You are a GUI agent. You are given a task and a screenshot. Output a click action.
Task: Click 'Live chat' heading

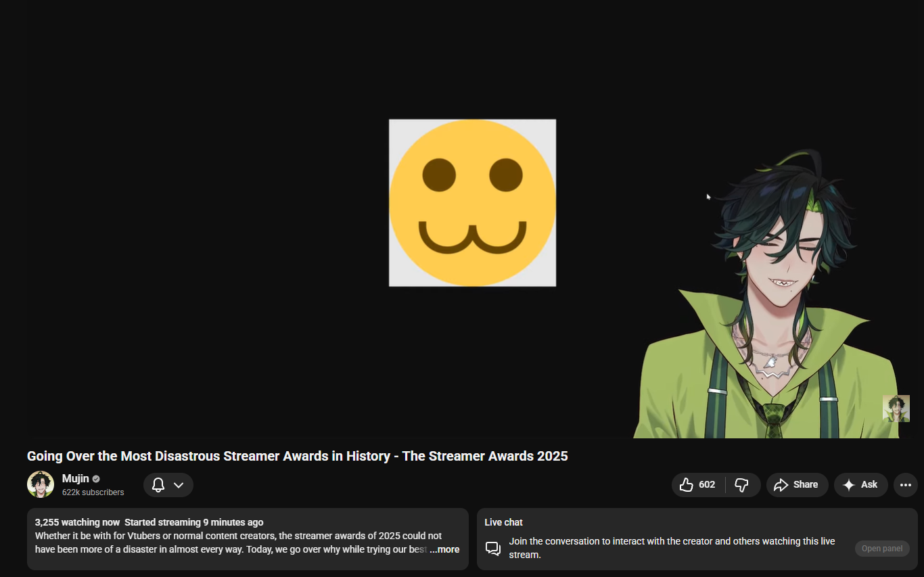point(503,522)
